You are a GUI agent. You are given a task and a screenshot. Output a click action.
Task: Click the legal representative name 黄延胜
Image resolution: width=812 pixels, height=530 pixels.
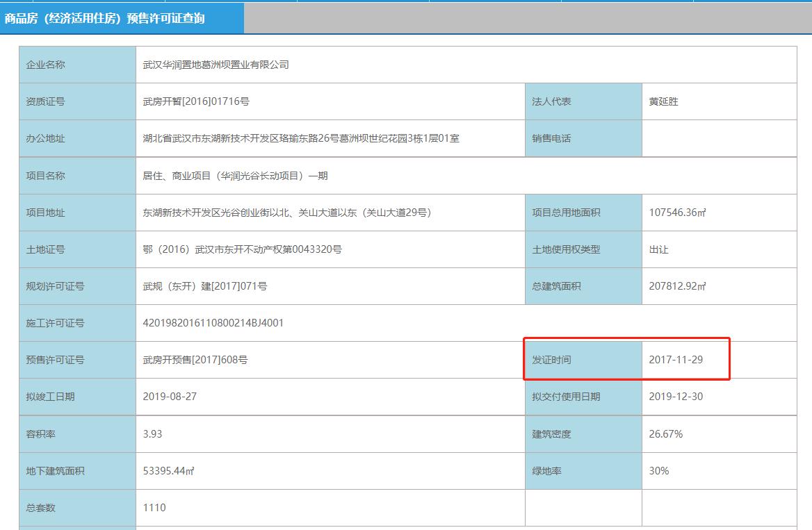[x=660, y=101]
